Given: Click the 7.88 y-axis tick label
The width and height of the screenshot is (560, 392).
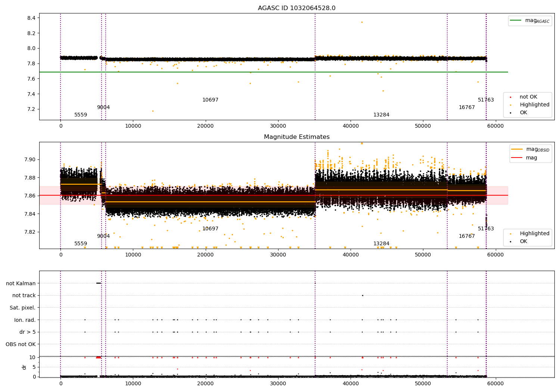Looking at the screenshot, I should [30, 178].
